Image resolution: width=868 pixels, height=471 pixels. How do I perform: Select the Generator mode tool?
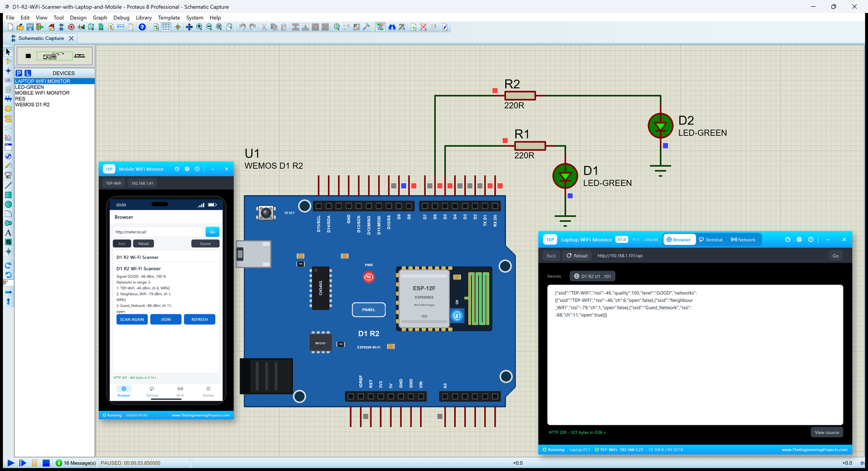pos(8,156)
